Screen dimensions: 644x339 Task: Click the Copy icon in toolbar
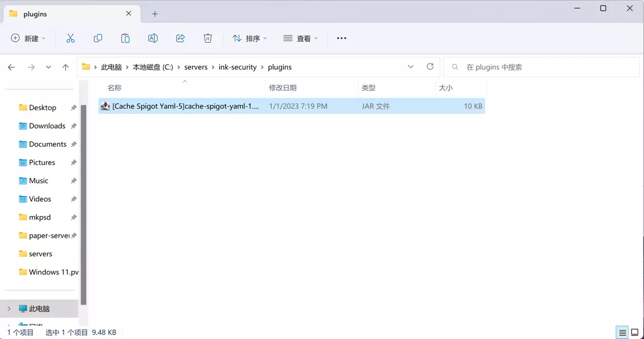98,38
